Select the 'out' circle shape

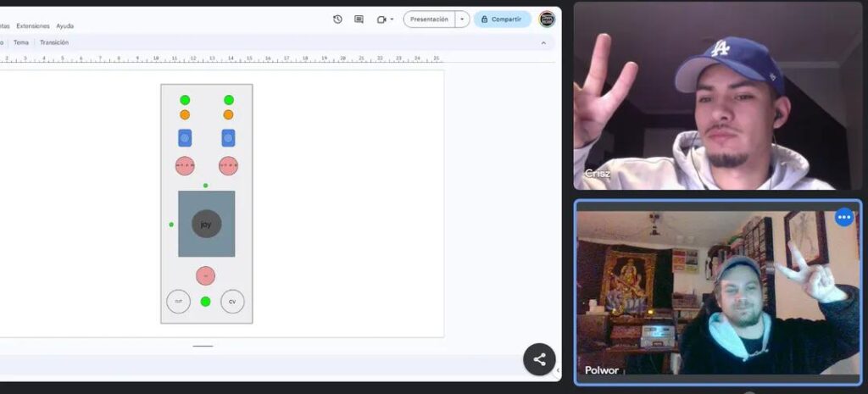coord(178,302)
